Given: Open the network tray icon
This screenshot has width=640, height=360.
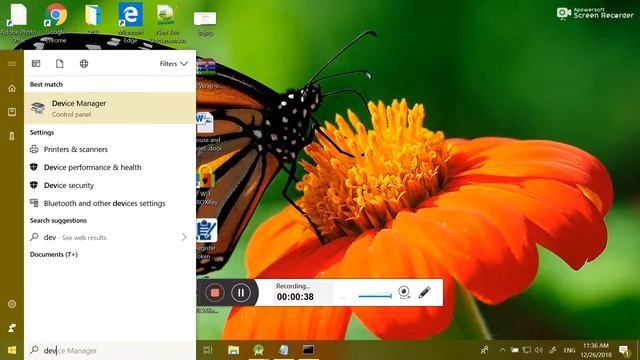Looking at the screenshot, I should (527, 350).
